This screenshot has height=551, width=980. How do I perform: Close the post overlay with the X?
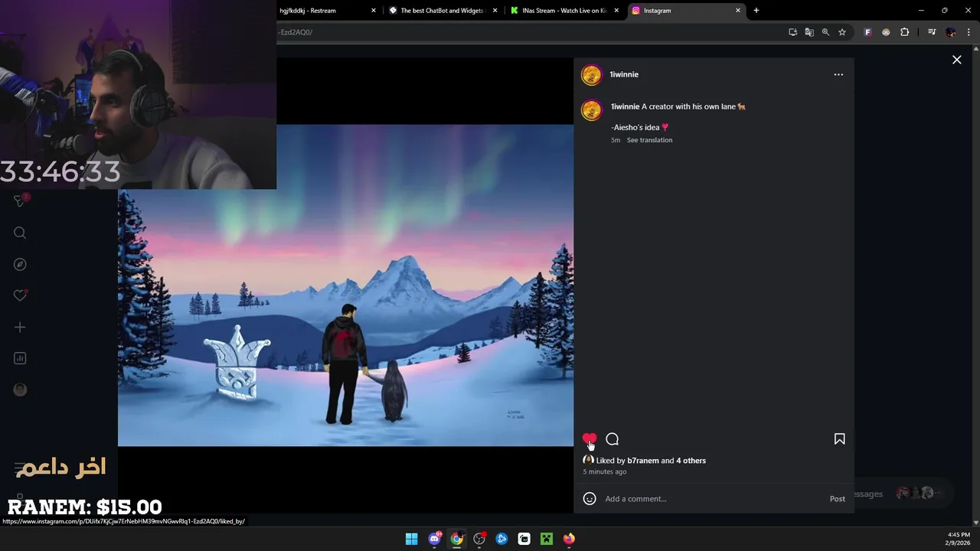956,60
